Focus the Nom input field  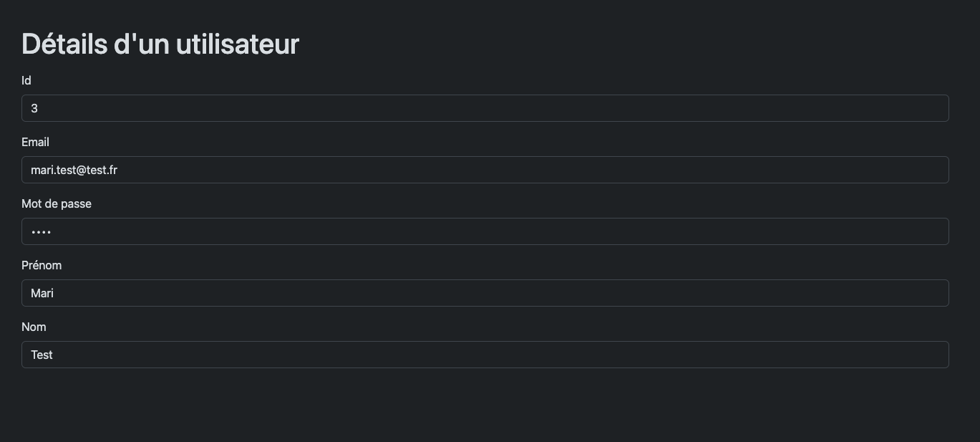[485, 355]
